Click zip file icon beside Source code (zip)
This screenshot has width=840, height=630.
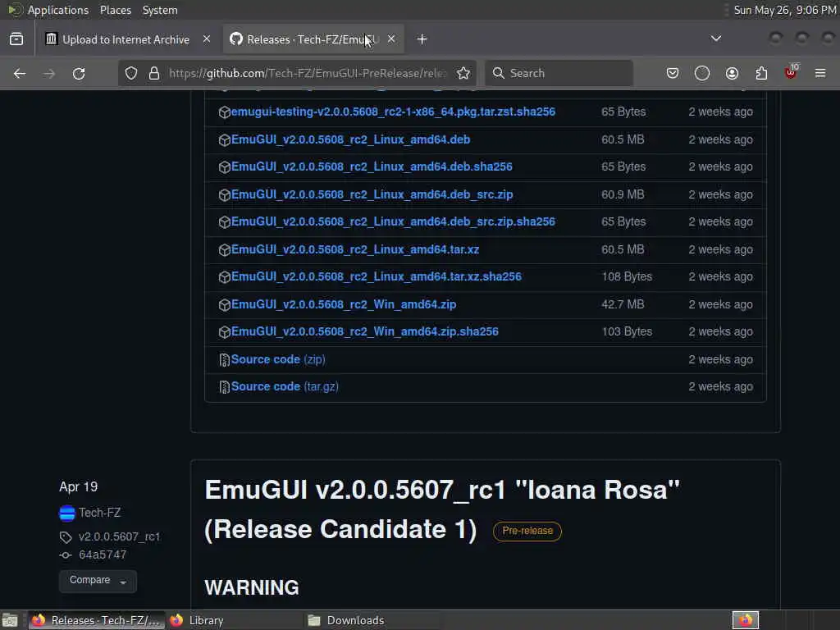click(x=225, y=360)
